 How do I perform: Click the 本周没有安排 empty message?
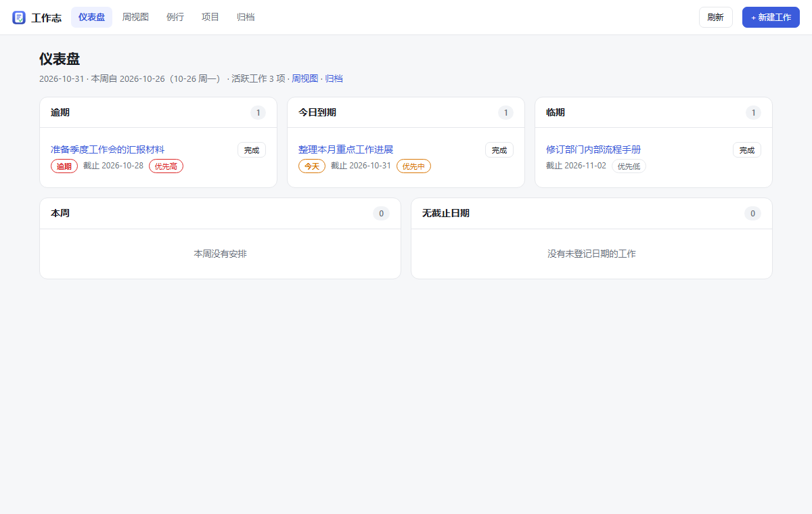point(220,254)
